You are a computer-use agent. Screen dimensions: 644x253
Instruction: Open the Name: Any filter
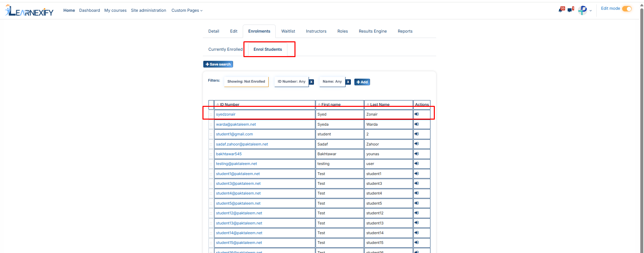click(x=332, y=82)
